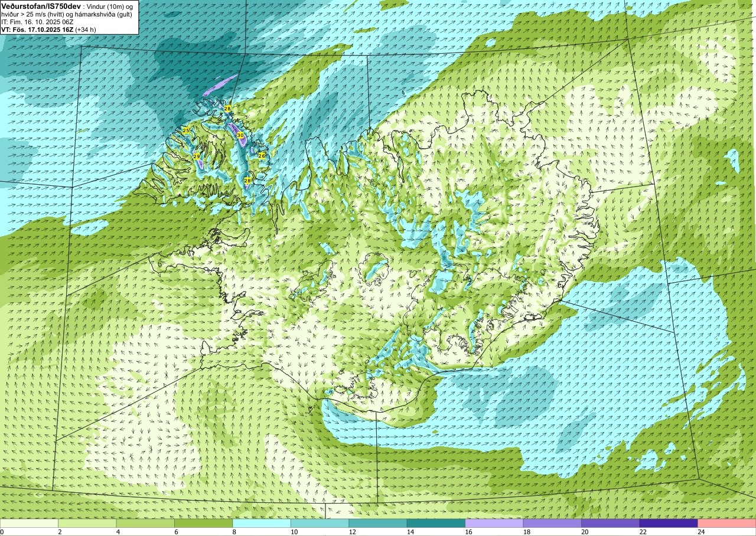Click the 12–14 m/s teal legend swatch
This screenshot has height=536, width=756.
[378, 523]
